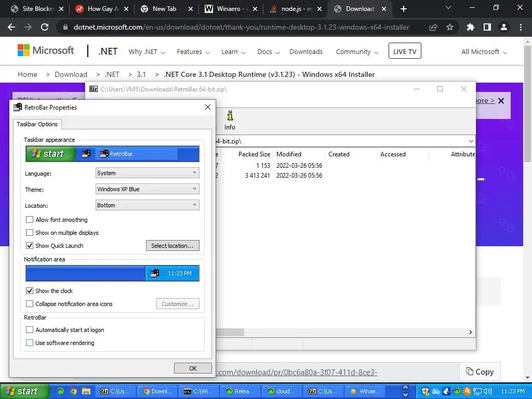The image size is (532, 399).
Task: Open the tab search chevron in Chrome
Action: (x=448, y=8)
